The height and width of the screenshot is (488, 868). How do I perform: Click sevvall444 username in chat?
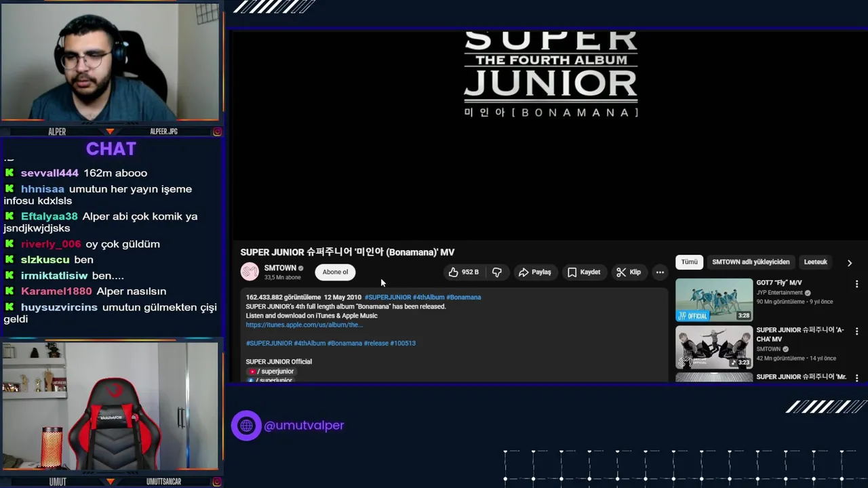click(x=50, y=173)
